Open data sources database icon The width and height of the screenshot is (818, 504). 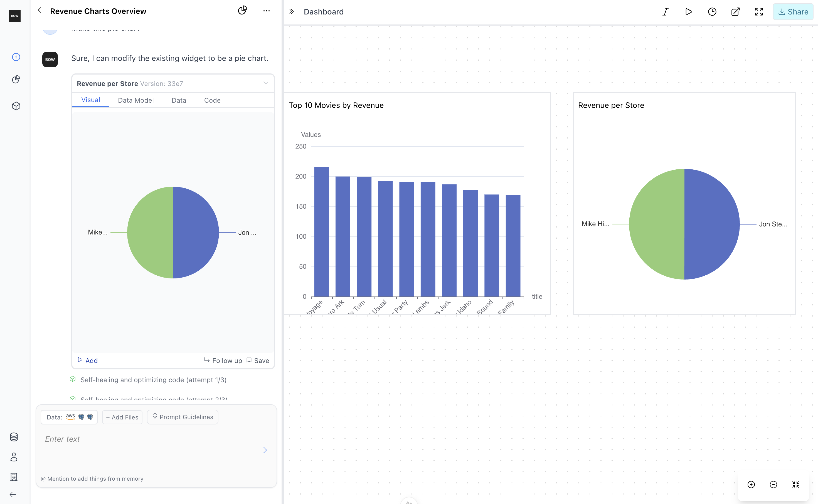click(14, 437)
